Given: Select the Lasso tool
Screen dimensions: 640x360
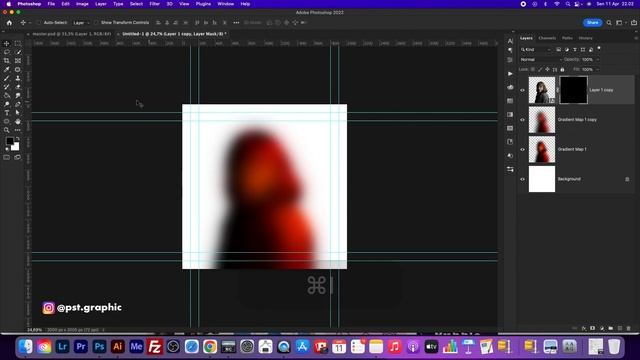Looking at the screenshot, I should [7, 52].
